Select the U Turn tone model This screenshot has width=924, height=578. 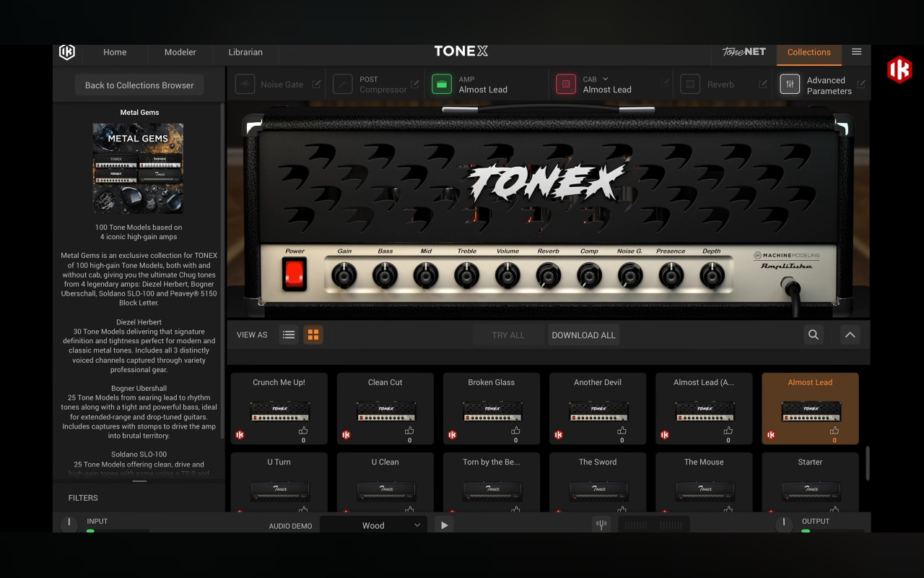(279, 483)
